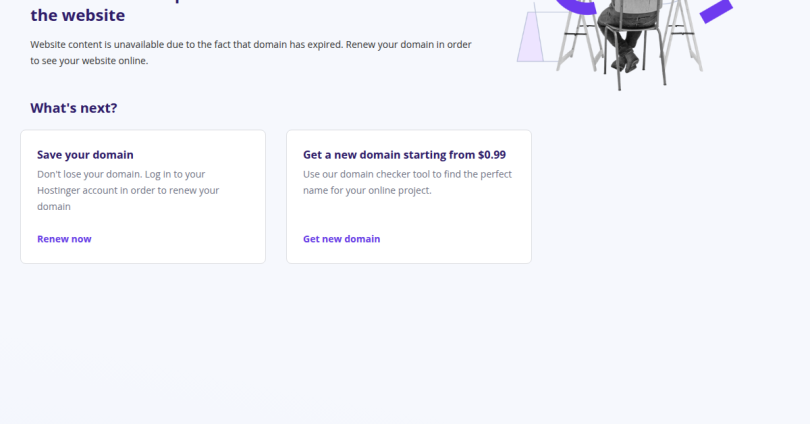Click the Get a new domain starting from $0.99 heading
The image size is (810, 424).
(x=404, y=154)
